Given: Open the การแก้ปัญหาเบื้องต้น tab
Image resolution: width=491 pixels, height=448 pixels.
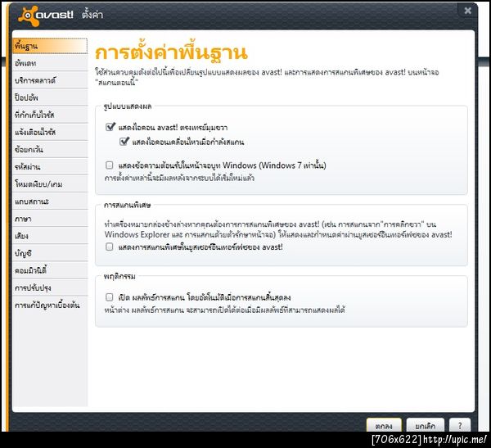Looking at the screenshot, I should click(50, 305).
